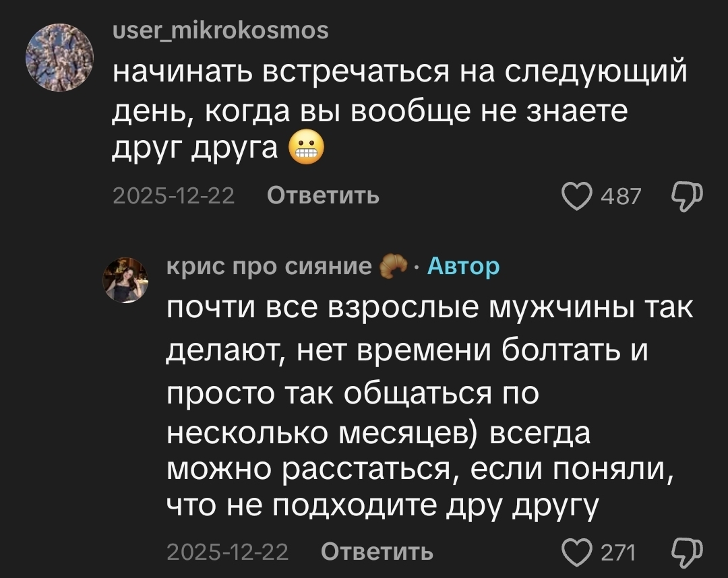Click Ответить under the first comment
Image resolution: width=728 pixels, height=578 pixels.
[323, 196]
